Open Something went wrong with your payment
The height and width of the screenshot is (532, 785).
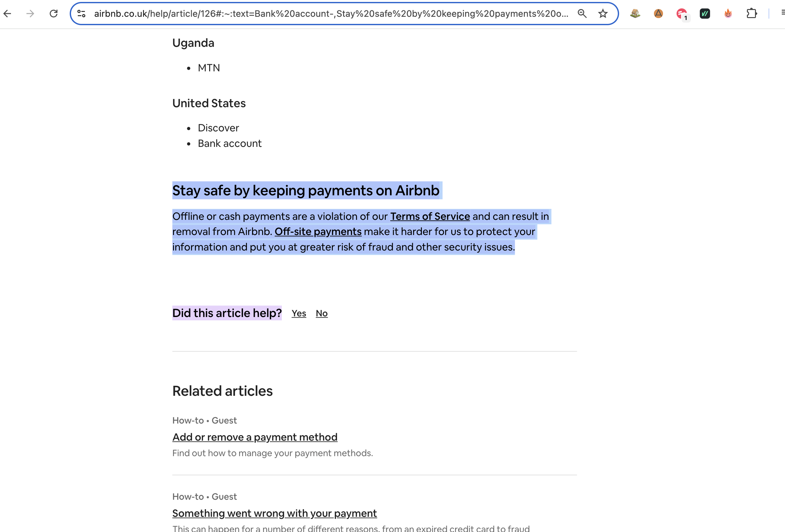click(275, 513)
